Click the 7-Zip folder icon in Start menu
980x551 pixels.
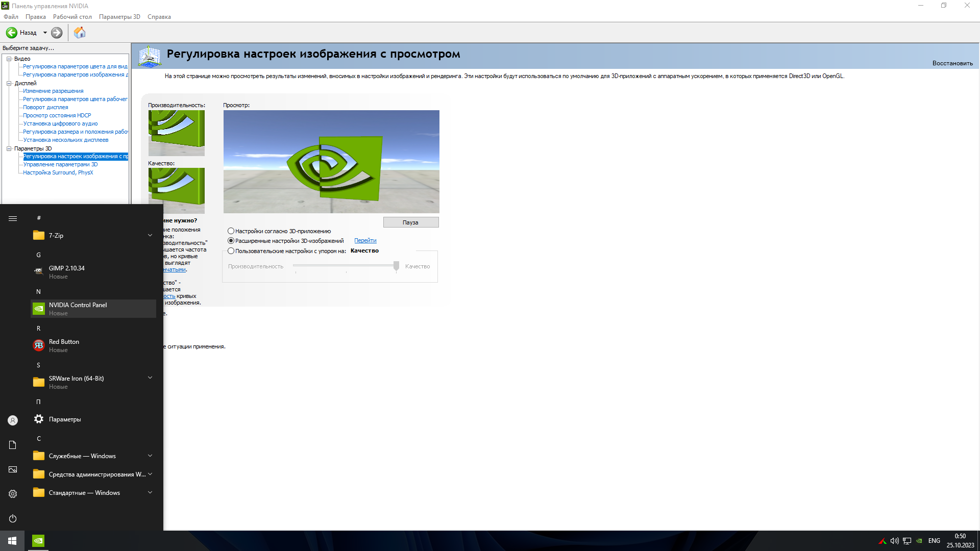pos(39,235)
